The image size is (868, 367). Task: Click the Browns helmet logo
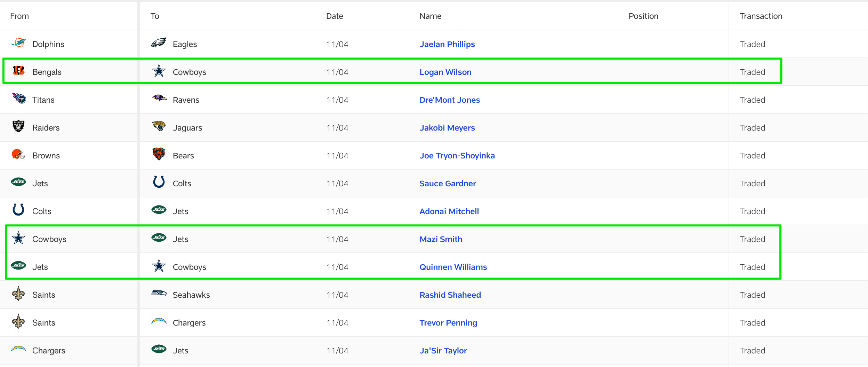coord(18,154)
